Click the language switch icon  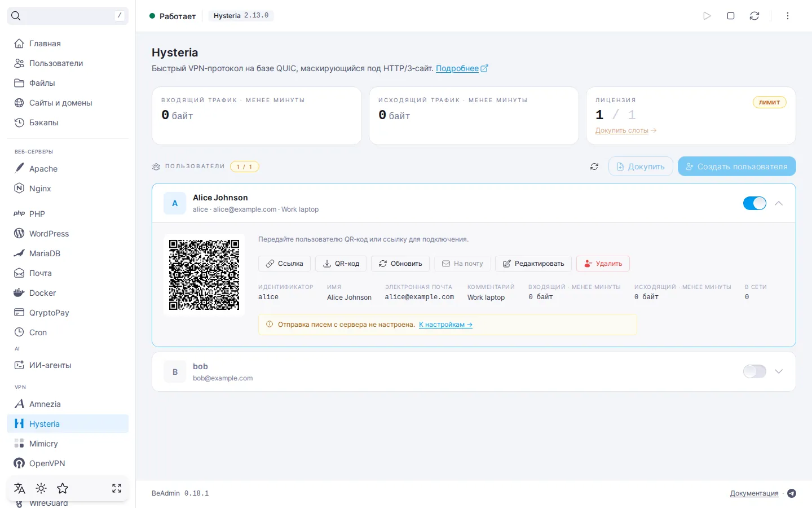20,488
